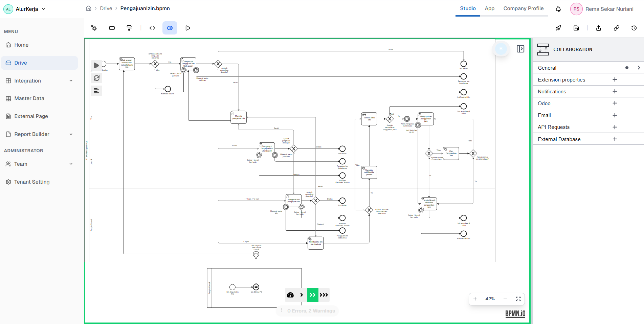The image size is (644, 324).
Task: Click the Rema Sekar Nuriani profile avatar
Action: (576, 9)
